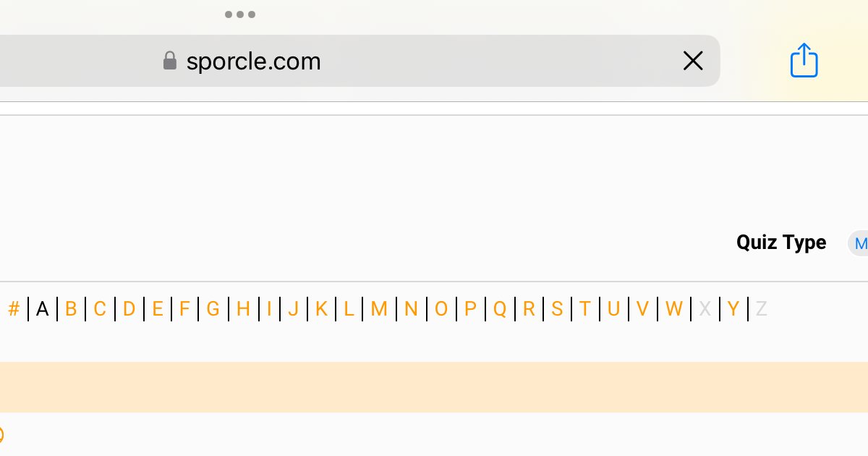Screen dimensions: 868x456
Task: Jump to quizzes starting with M
Action: [379, 309]
